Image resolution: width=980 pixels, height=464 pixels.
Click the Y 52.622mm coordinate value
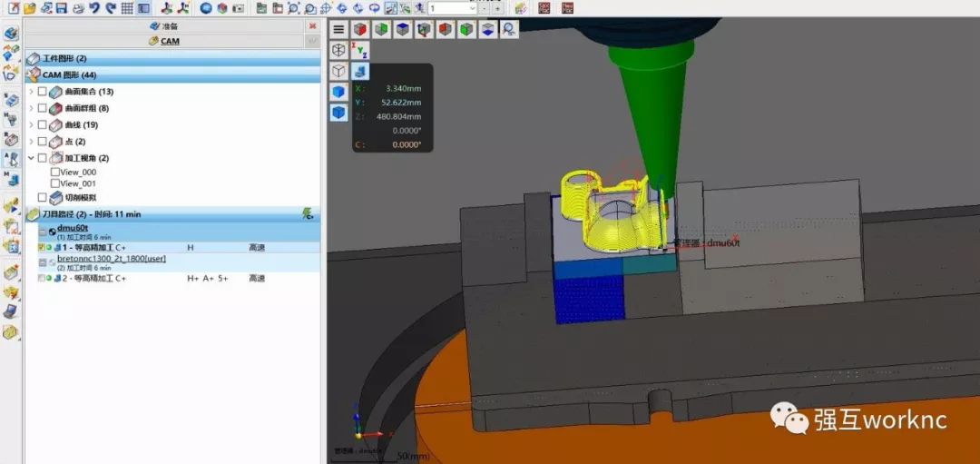[x=401, y=103]
